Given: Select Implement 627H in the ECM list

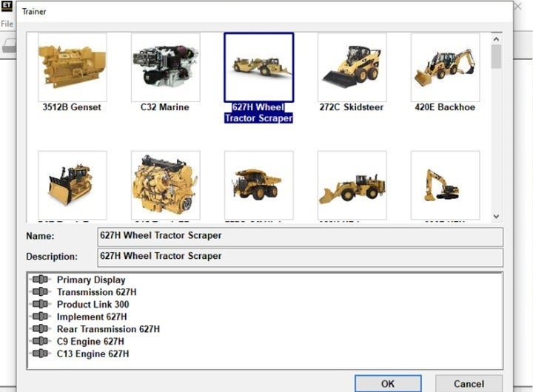Looking at the screenshot, I should pyautogui.click(x=92, y=317).
